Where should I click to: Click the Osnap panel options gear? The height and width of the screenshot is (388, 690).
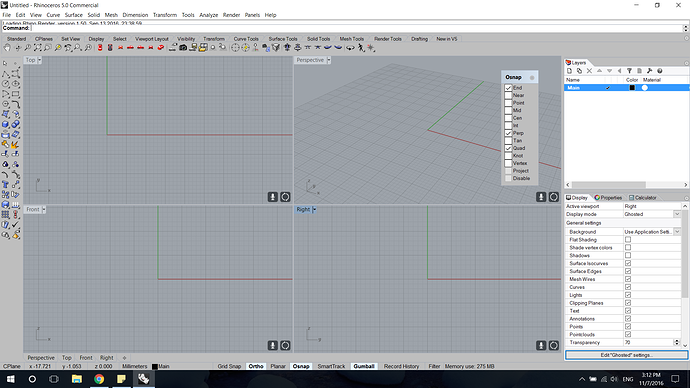[x=532, y=77]
